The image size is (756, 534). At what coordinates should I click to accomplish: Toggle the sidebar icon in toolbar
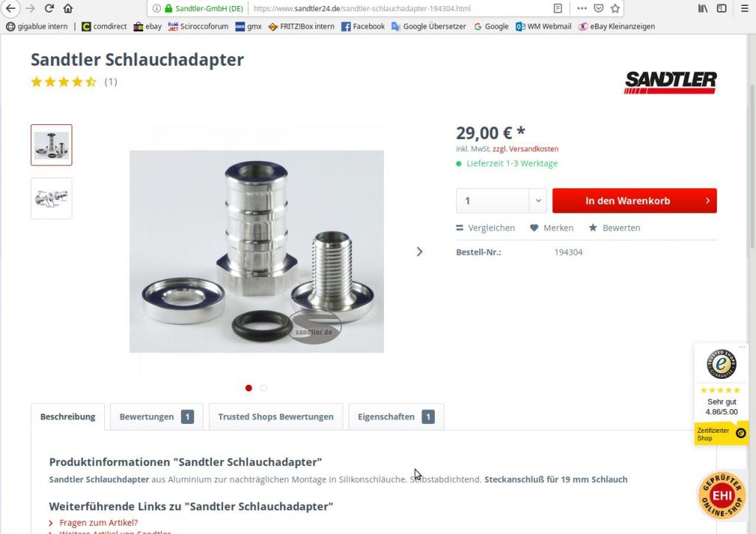tap(721, 8)
